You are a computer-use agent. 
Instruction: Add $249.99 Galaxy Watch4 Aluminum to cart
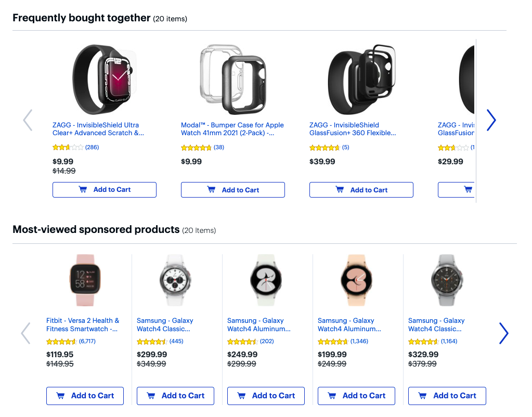[x=266, y=396]
